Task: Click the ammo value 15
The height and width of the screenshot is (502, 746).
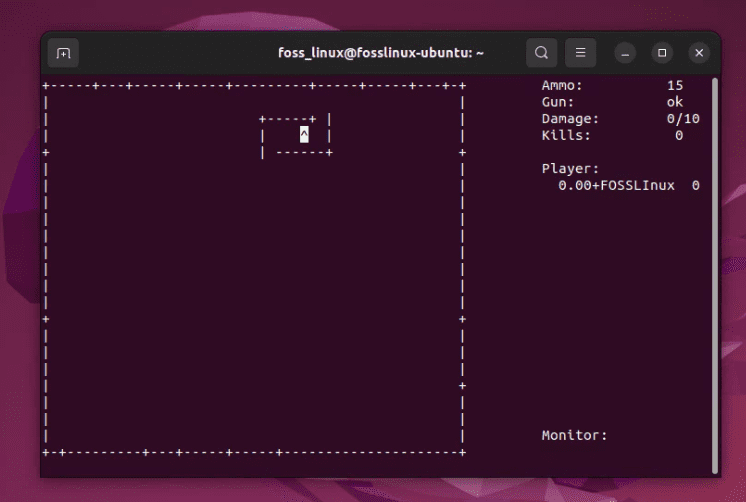Action: (x=675, y=86)
